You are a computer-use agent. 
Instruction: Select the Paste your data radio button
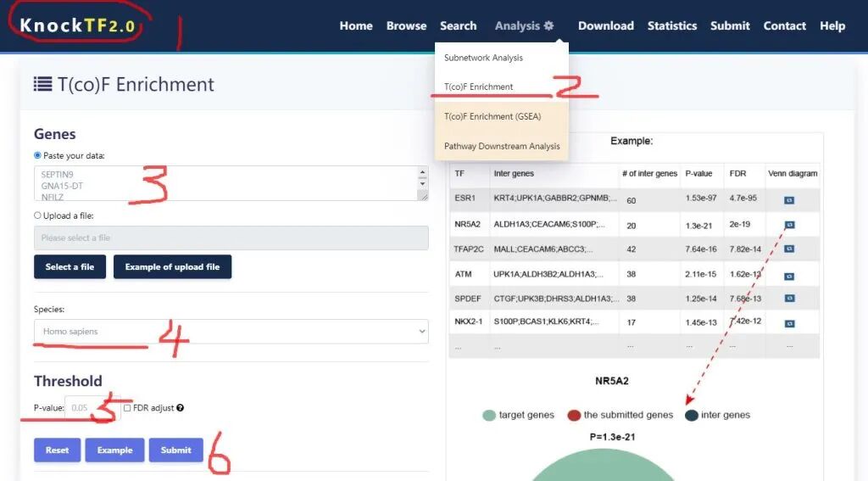pyautogui.click(x=37, y=156)
